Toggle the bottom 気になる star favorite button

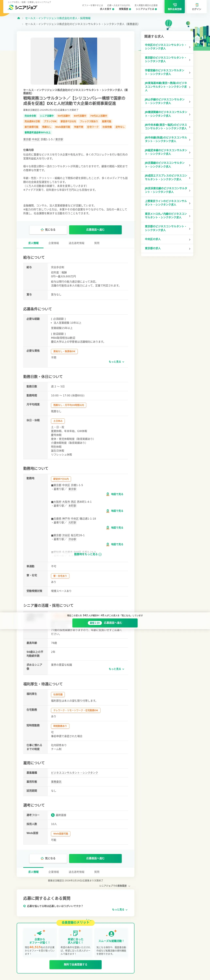[x=48, y=858]
